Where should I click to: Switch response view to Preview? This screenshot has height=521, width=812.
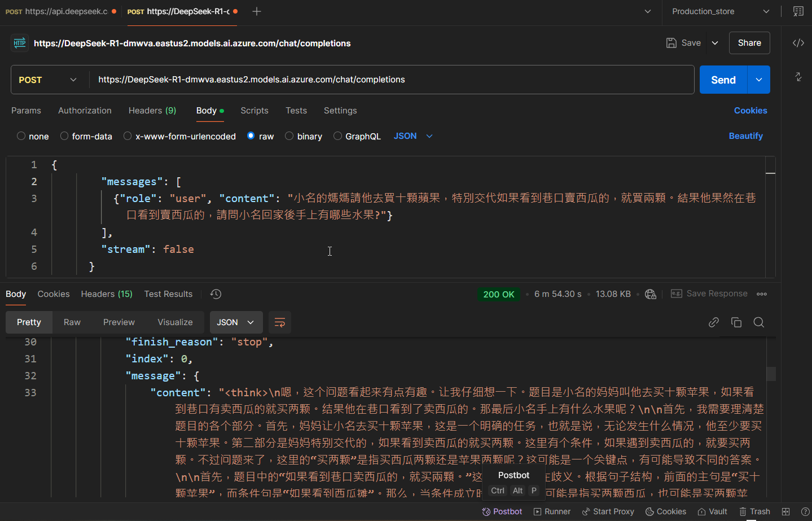coord(119,322)
